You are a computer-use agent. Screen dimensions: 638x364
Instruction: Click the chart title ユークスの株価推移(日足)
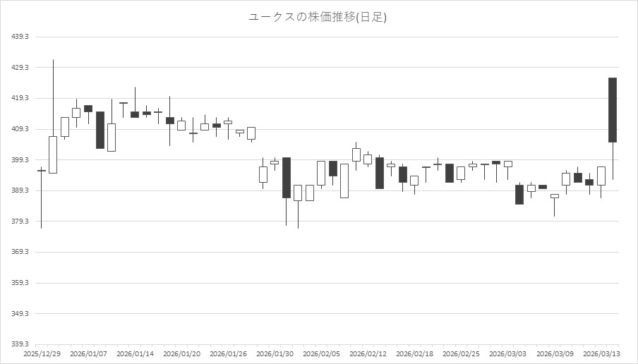coord(318,17)
